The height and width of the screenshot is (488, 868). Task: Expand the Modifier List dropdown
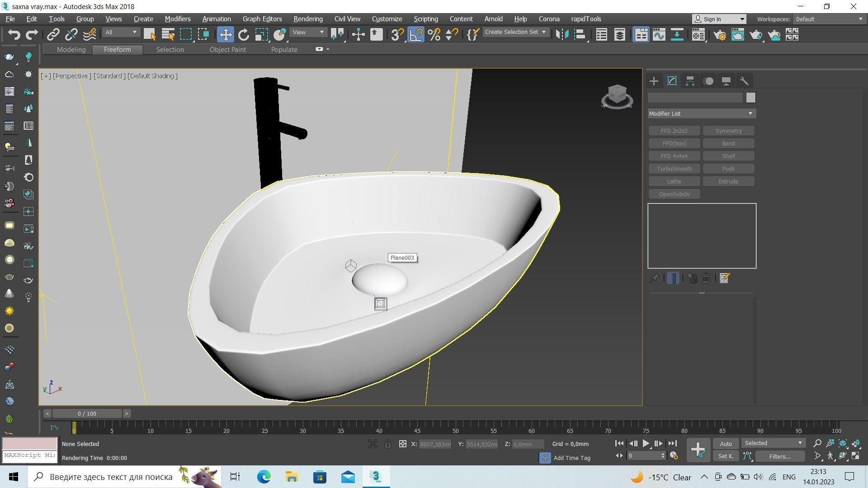click(702, 114)
